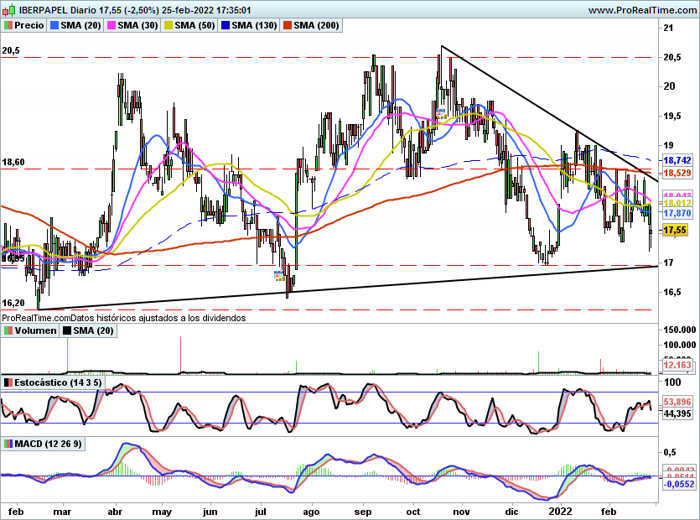The height and width of the screenshot is (520, 700).
Task: Select the SMA (130) legend item
Action: pos(250,25)
